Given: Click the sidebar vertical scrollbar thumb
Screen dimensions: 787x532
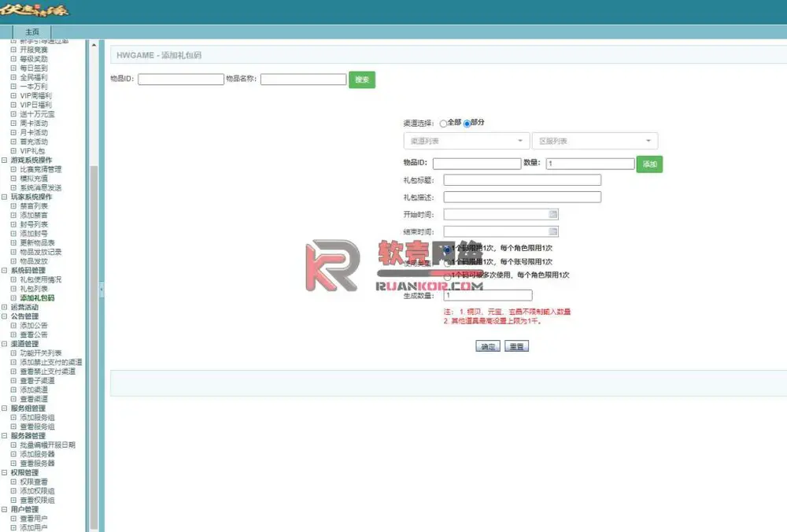Looking at the screenshot, I should 94,346.
